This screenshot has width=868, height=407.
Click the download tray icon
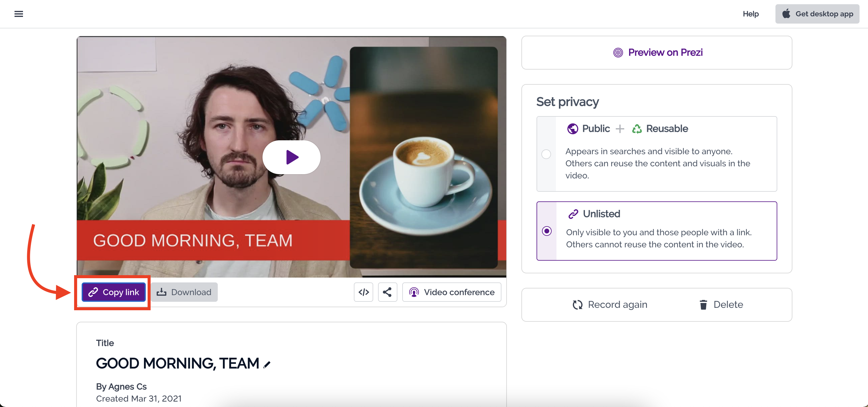click(x=162, y=292)
